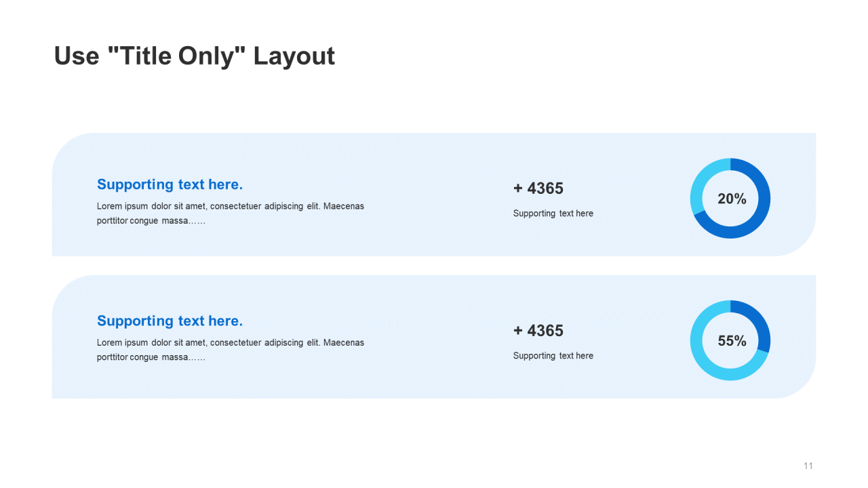Click the rounded bottom-right corner of the lower panel
Screen dimensions: 868x488
click(804, 386)
